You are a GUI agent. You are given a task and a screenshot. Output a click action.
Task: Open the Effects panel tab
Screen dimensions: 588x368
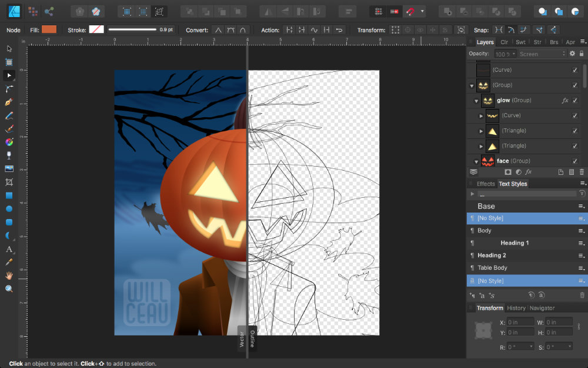tap(486, 184)
